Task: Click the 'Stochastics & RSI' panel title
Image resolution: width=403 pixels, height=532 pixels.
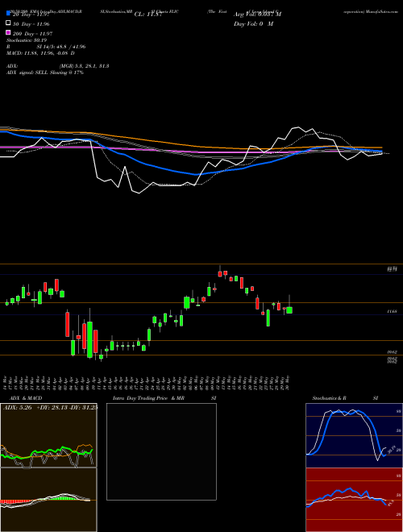Action: pyautogui.click(x=345, y=398)
